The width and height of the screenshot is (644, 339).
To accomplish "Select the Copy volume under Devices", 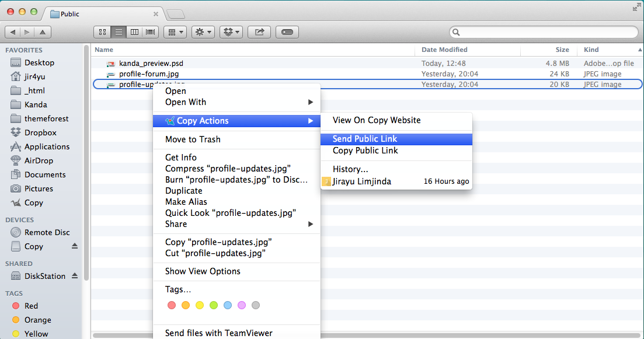I will tap(34, 246).
